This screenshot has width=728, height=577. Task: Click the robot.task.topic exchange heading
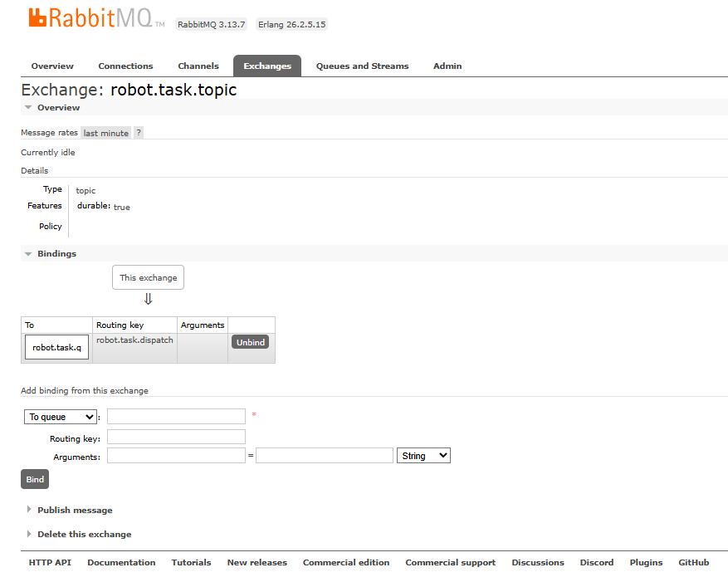pyautogui.click(x=173, y=90)
